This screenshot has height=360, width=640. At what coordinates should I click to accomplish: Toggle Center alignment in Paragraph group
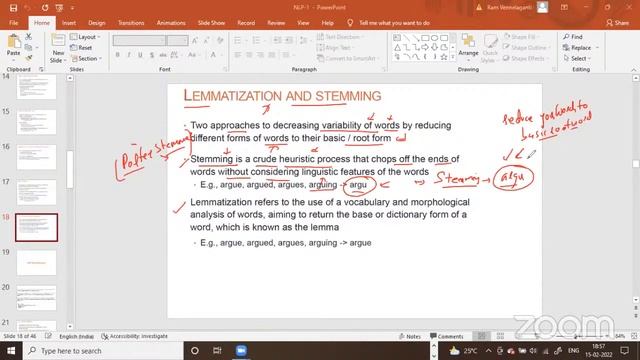[x=249, y=55]
